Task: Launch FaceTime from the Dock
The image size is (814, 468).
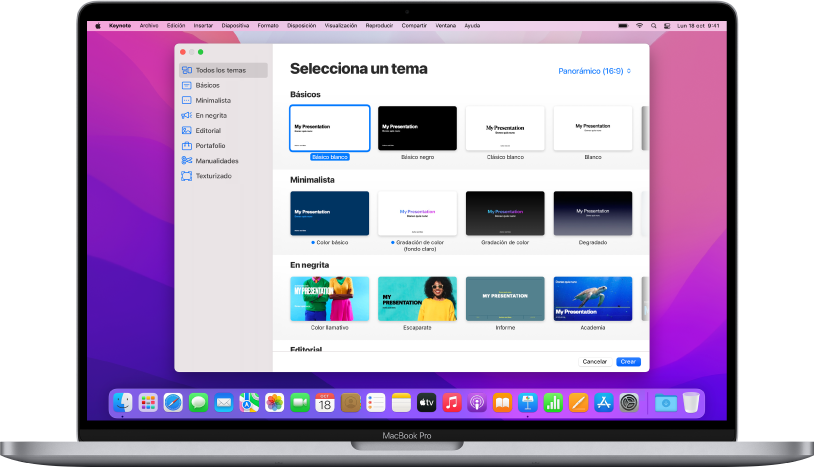Action: 300,402
